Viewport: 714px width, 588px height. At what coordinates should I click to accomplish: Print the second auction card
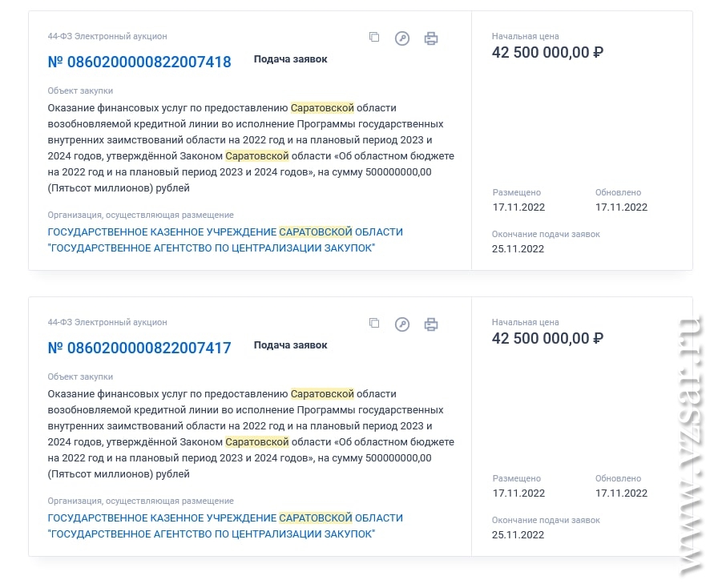pos(431,324)
